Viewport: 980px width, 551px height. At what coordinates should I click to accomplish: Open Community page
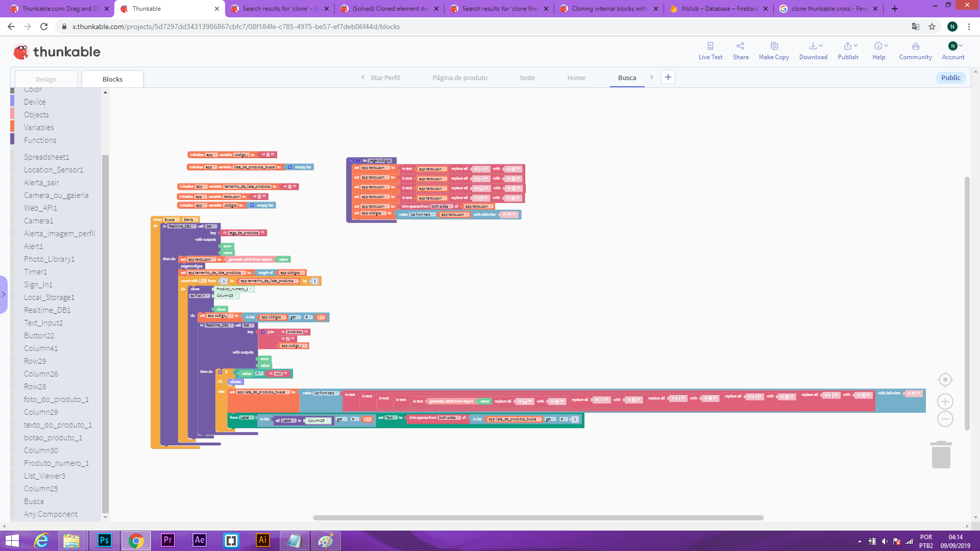(x=915, y=51)
